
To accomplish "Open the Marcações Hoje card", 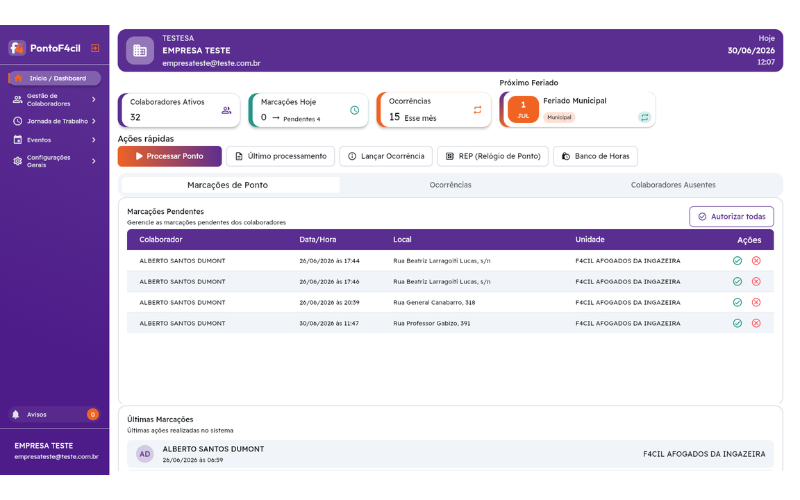I will pos(308,110).
